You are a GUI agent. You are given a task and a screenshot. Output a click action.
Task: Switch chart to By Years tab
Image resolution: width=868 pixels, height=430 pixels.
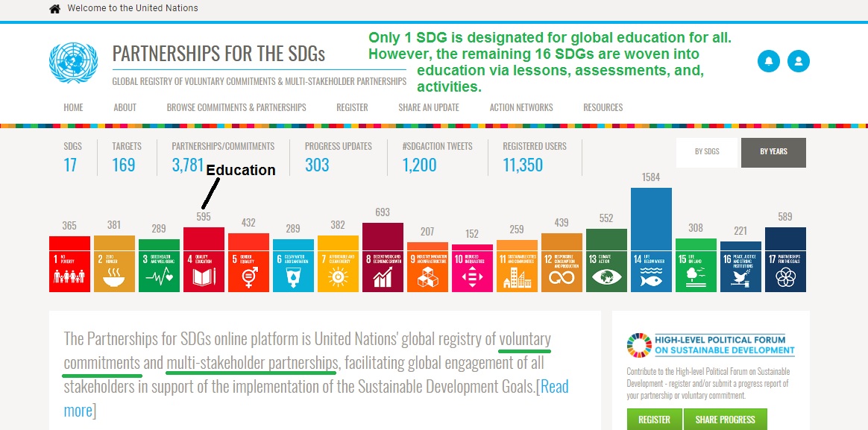[x=773, y=152]
